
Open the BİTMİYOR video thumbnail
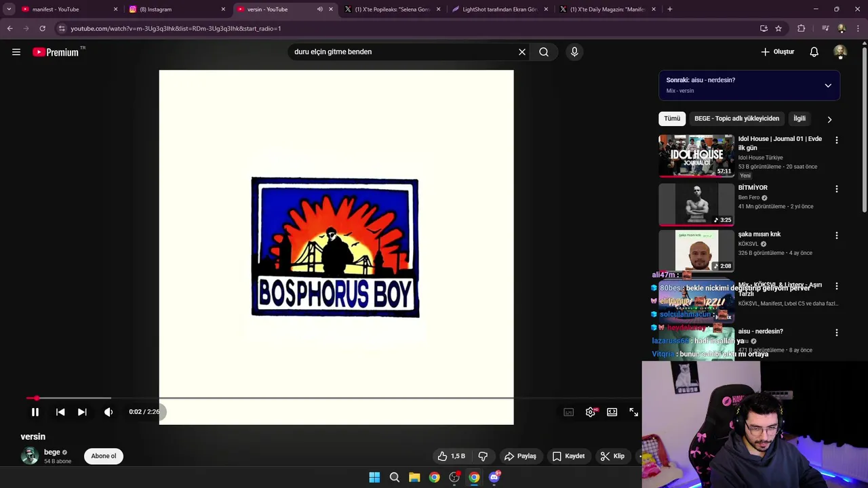pyautogui.click(x=696, y=204)
